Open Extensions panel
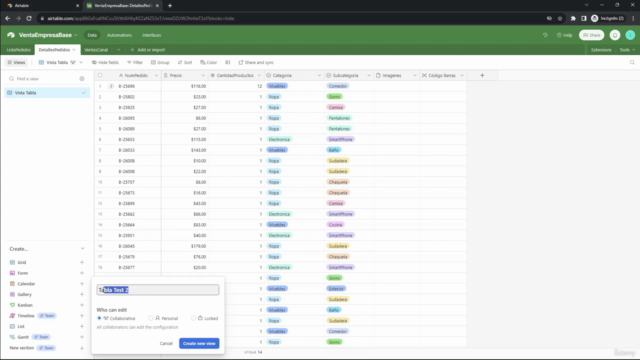This screenshot has width=640, height=360. pos(601,50)
